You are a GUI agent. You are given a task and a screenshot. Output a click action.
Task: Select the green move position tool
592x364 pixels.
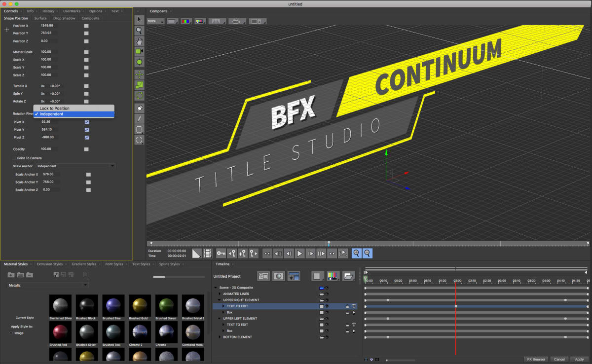click(x=139, y=75)
